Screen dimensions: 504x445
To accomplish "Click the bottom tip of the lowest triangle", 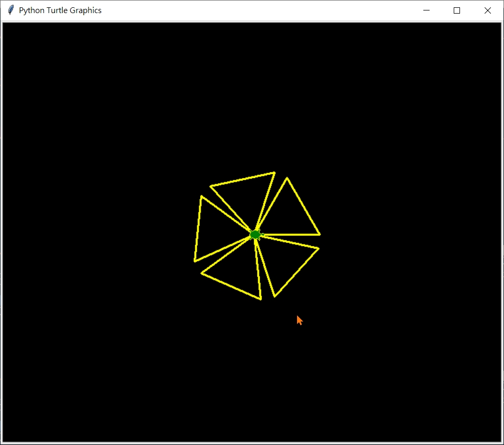I will point(260,299).
